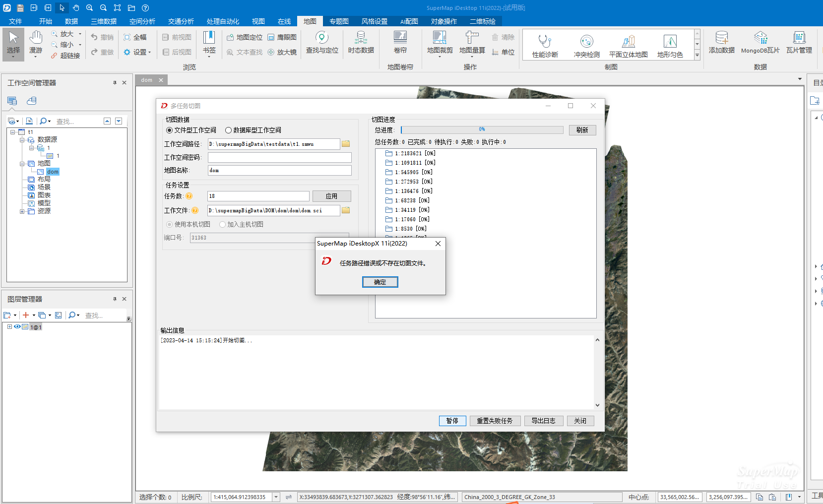The height and width of the screenshot is (504, 823).
Task: Open 地图量算 measure tool
Action: pos(472,44)
